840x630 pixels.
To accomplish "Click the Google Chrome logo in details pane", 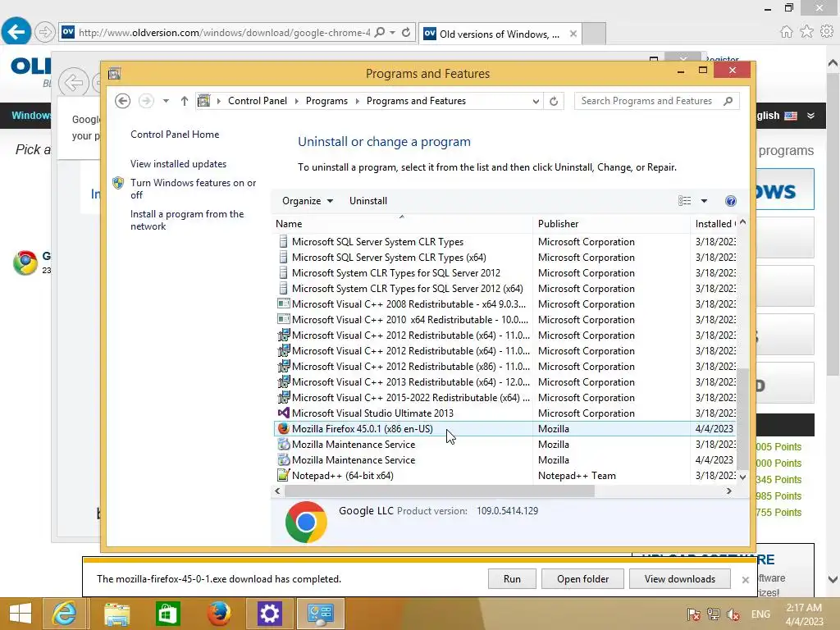I will coord(307,522).
